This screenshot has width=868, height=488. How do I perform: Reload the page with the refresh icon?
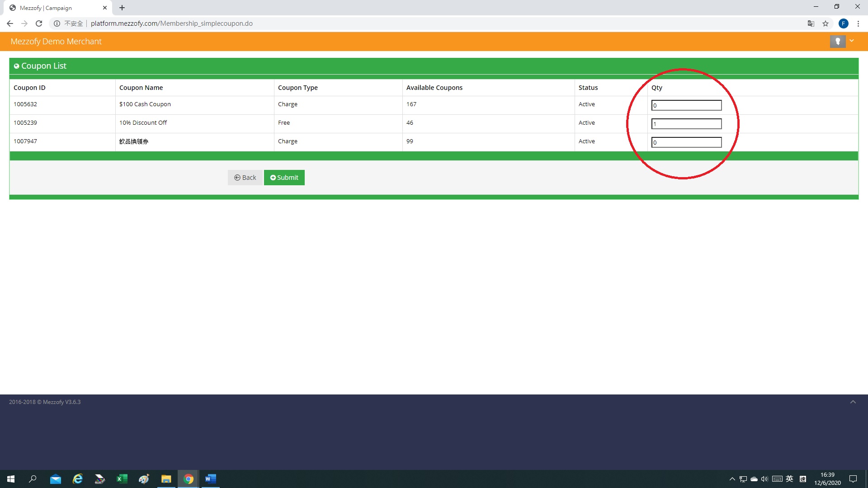[x=39, y=23]
